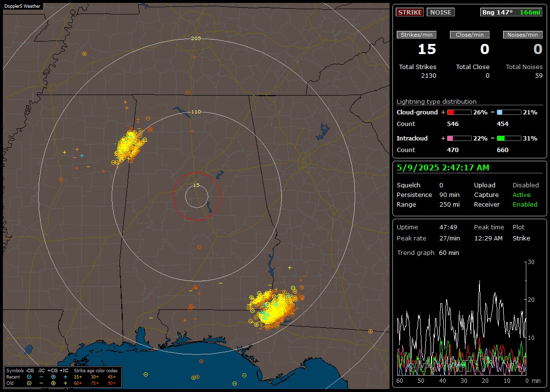The image size is (550, 392).
Task: Click the 15+ strike age color code
Action: pos(78,377)
